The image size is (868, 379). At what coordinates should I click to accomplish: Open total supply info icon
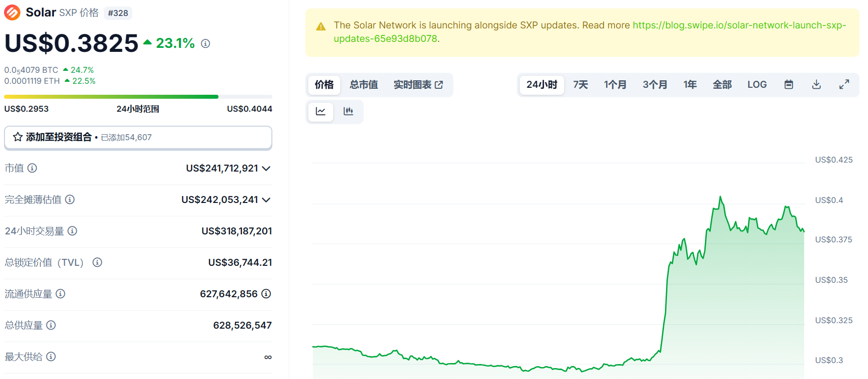point(51,325)
